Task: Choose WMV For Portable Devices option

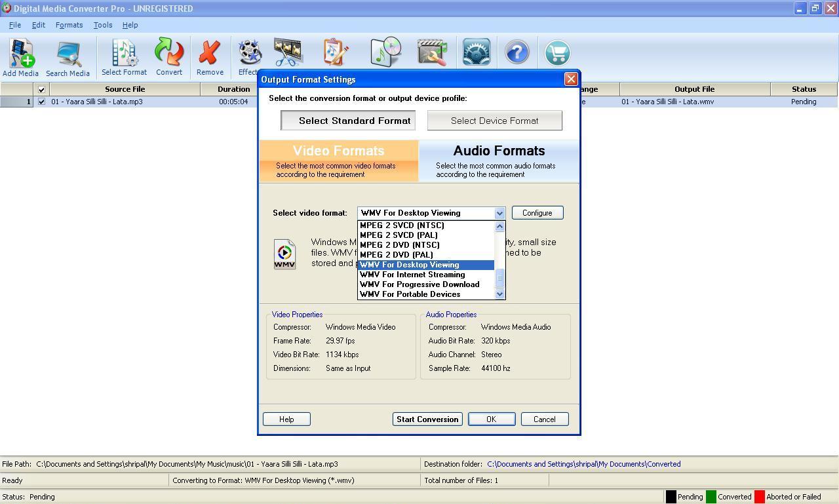Action: click(x=426, y=294)
